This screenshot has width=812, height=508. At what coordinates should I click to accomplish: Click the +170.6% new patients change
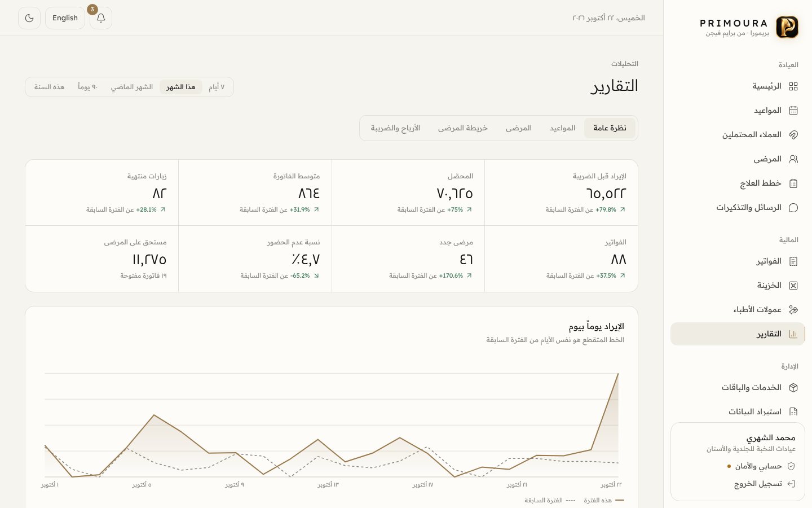pos(451,276)
